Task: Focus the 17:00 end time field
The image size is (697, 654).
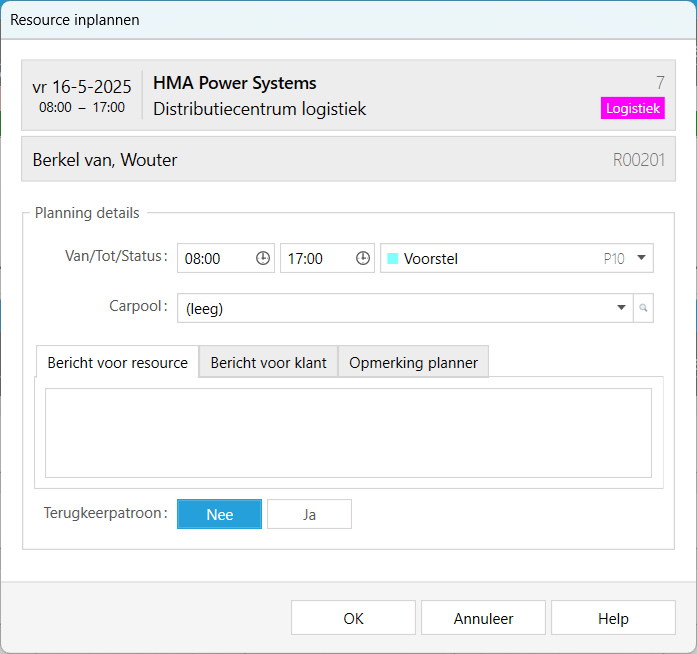Action: tap(314, 258)
